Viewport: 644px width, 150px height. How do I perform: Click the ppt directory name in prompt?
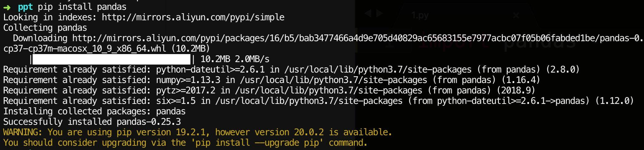(26, 7)
